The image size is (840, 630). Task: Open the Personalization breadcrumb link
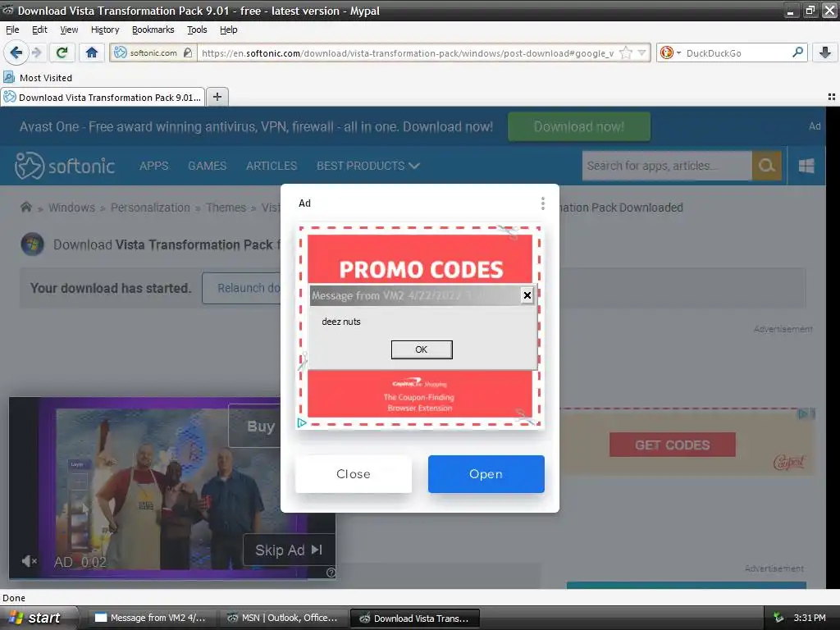click(150, 208)
